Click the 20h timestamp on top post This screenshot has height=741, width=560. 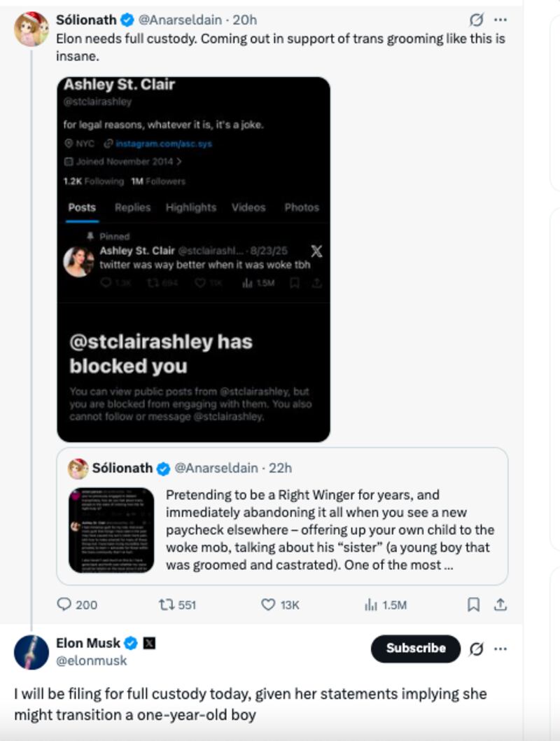[x=245, y=20]
